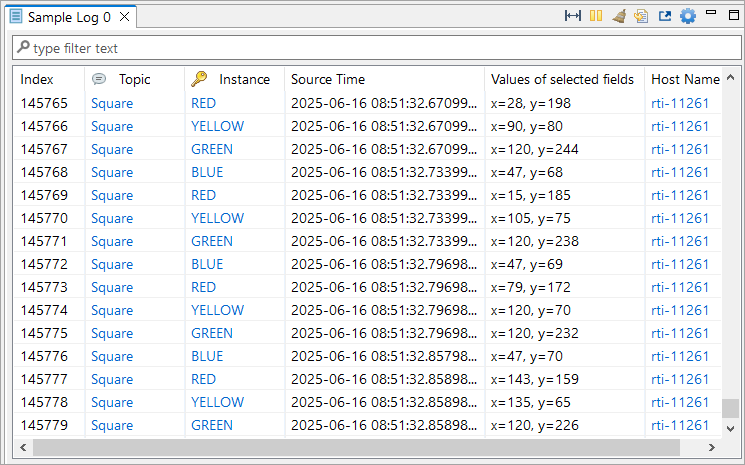
Task: Click the copy/export samples icon
Action: 641,17
